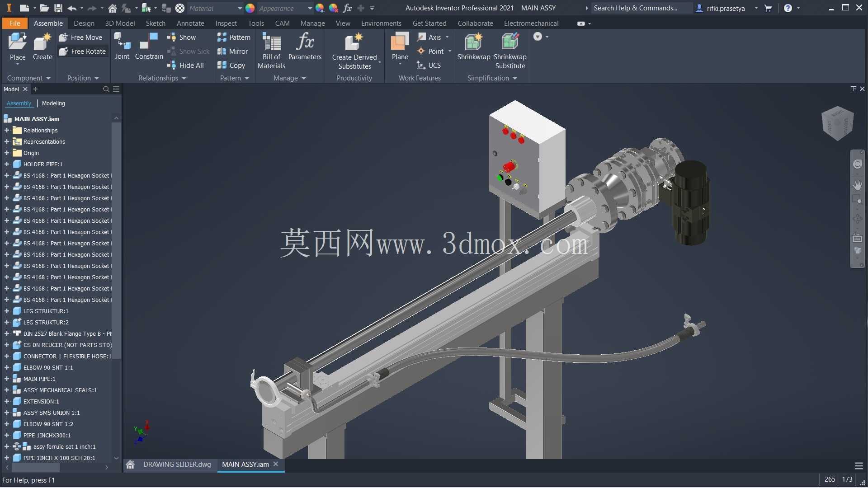Image resolution: width=868 pixels, height=488 pixels.
Task: Click the work Plane tool
Action: [400, 46]
